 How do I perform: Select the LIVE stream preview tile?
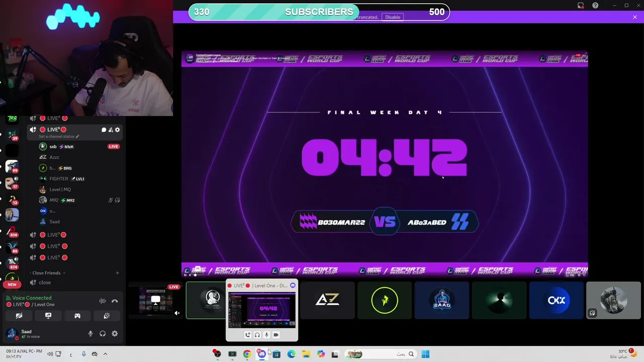coord(155,300)
